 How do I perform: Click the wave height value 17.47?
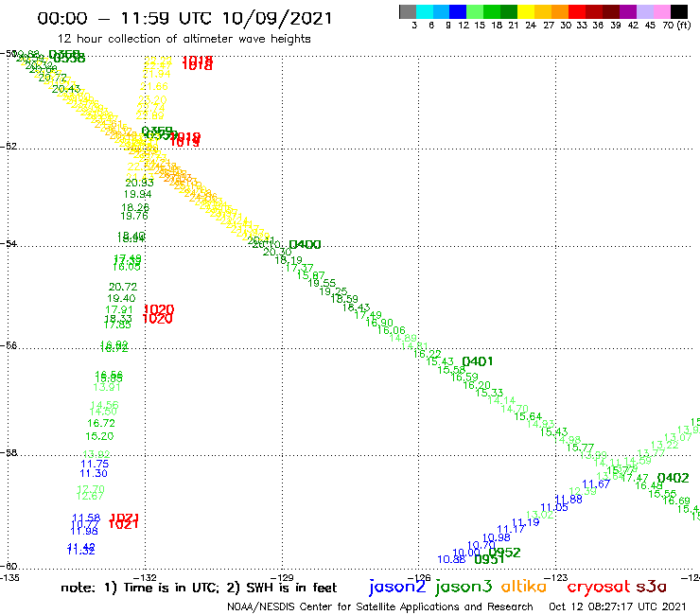point(635,478)
